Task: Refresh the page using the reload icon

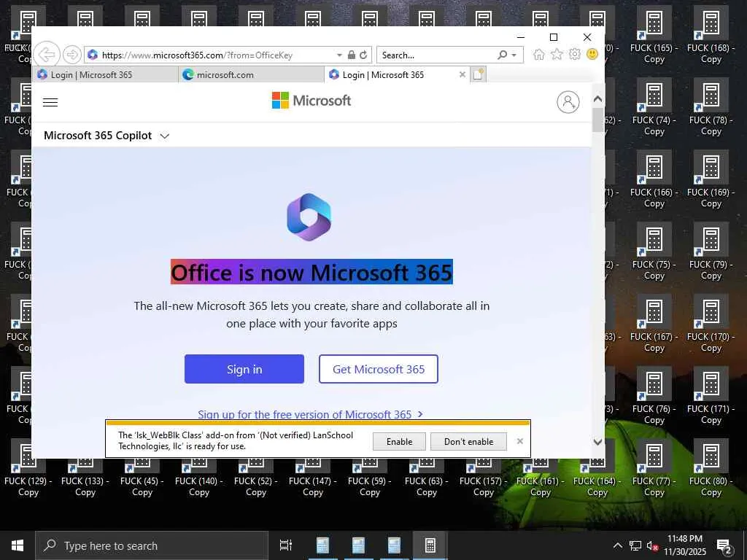Action: pyautogui.click(x=363, y=55)
